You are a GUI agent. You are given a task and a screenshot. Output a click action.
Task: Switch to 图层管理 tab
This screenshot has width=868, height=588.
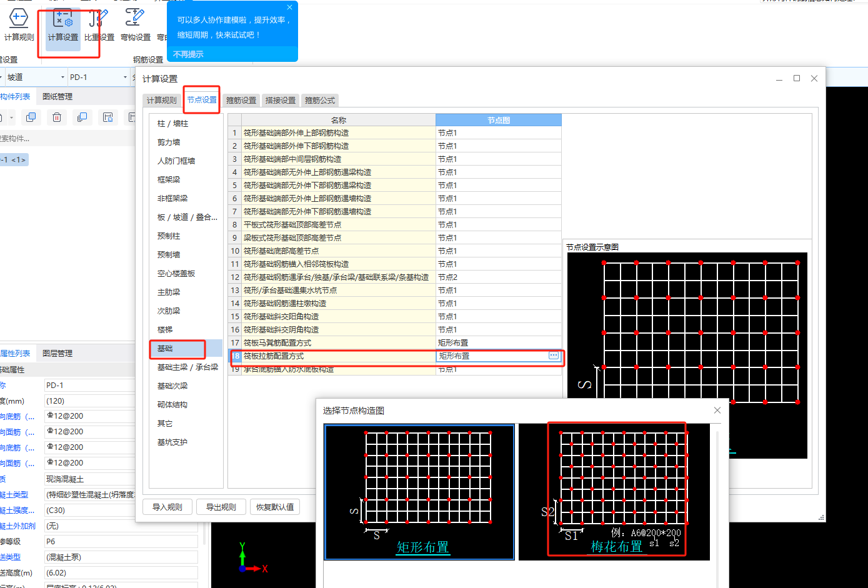[57, 353]
